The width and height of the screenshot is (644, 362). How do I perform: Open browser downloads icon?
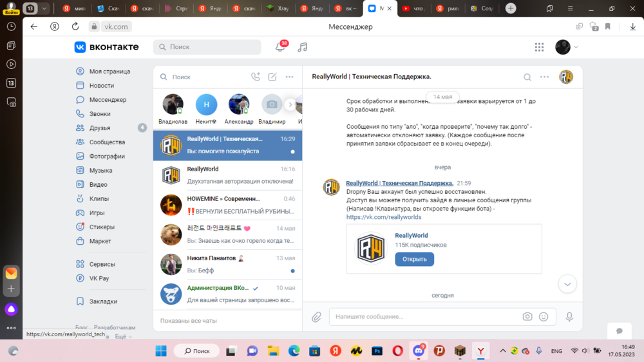coord(633,26)
